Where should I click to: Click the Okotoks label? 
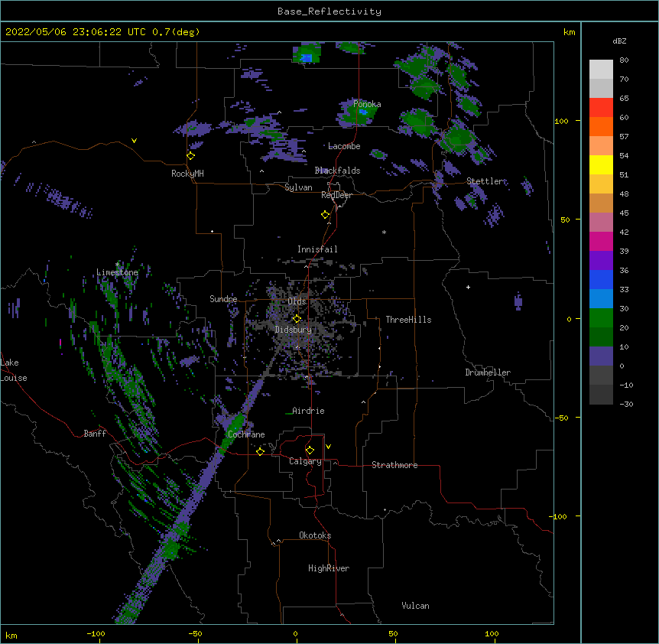[315, 535]
